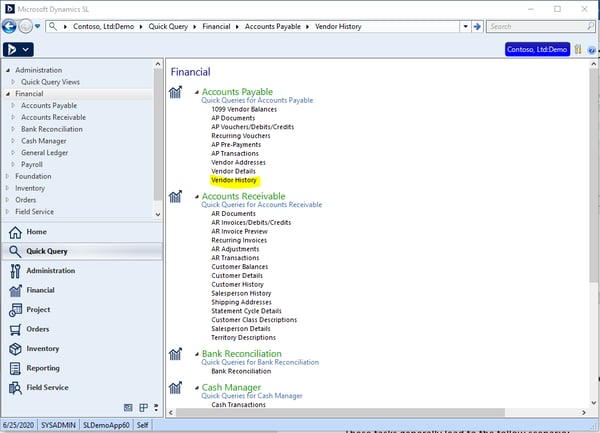Open nav pane options overflow arrow
Screen dimensions: 600x433
click(156, 408)
